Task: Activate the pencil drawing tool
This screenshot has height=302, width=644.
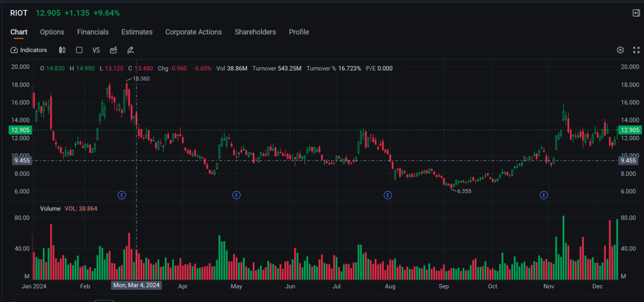Action: [x=130, y=50]
